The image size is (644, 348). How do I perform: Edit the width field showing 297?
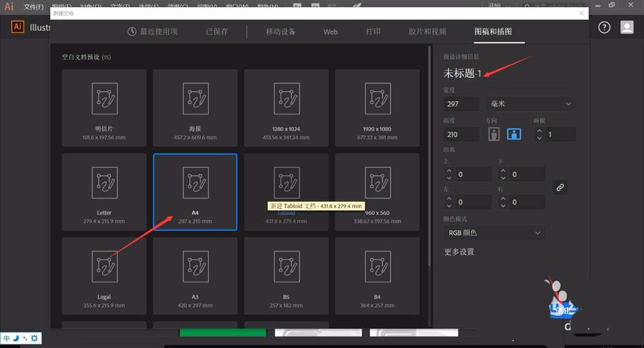click(x=461, y=104)
